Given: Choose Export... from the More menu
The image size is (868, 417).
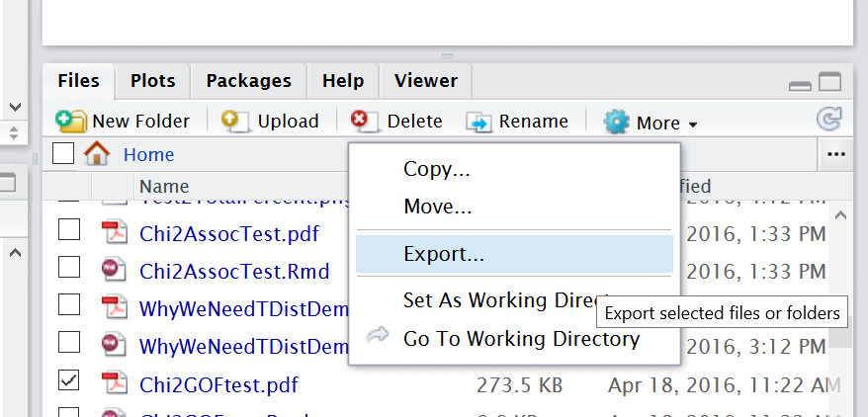Looking at the screenshot, I should (x=514, y=254).
